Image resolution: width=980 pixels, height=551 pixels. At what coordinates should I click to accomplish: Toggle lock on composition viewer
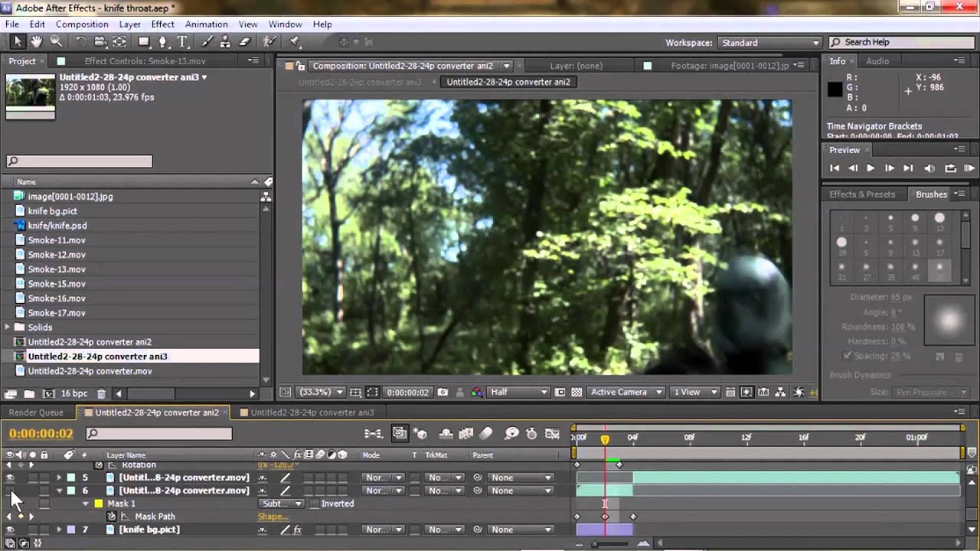pyautogui.click(x=301, y=66)
